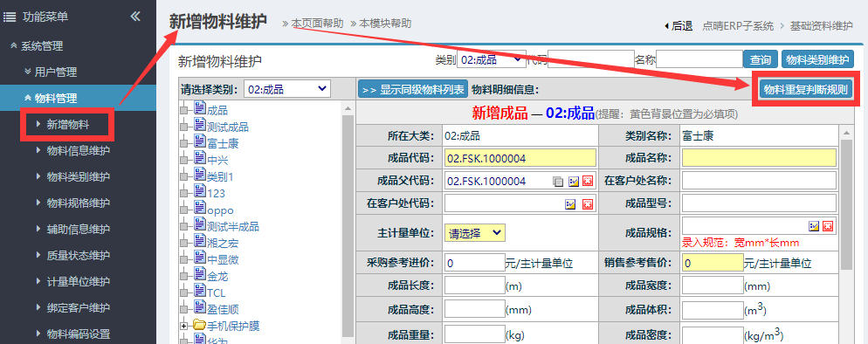The image size is (868, 344).
Task: Click the 物料重复判断规则 button
Action: click(805, 89)
